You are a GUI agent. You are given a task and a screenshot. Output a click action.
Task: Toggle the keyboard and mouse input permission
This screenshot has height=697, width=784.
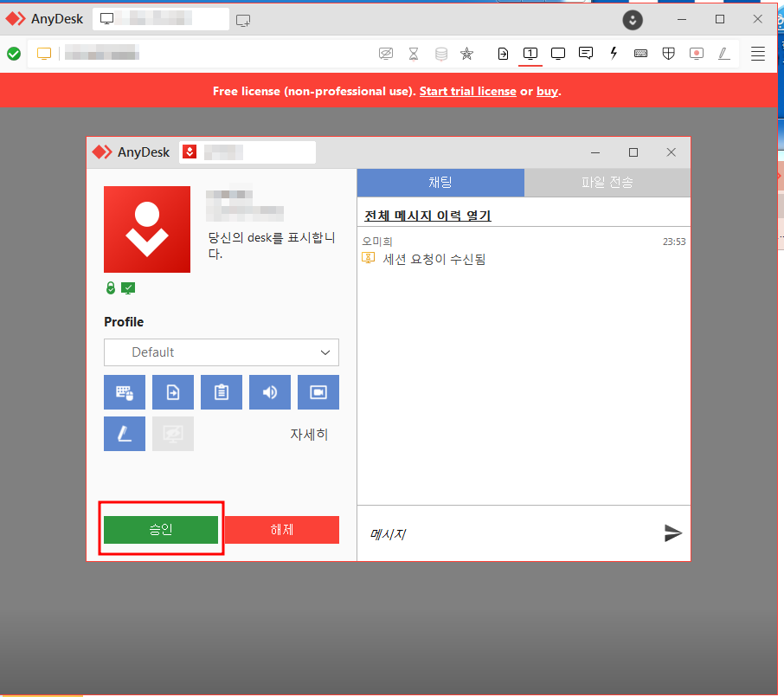(x=125, y=392)
